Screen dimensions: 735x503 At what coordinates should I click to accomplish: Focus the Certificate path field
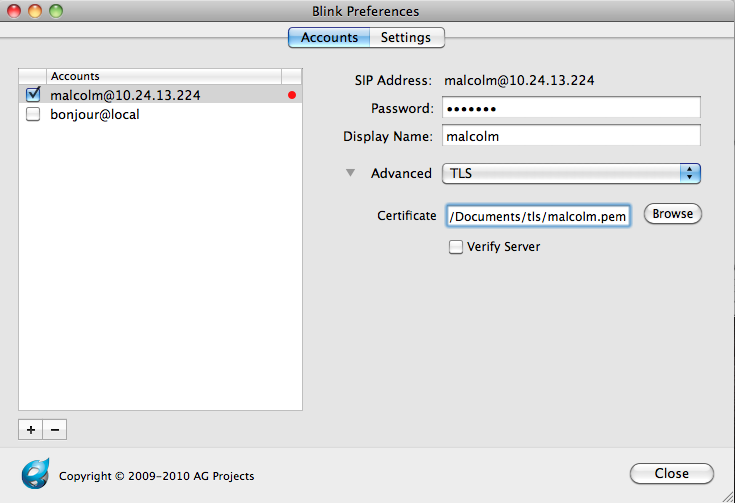click(538, 215)
